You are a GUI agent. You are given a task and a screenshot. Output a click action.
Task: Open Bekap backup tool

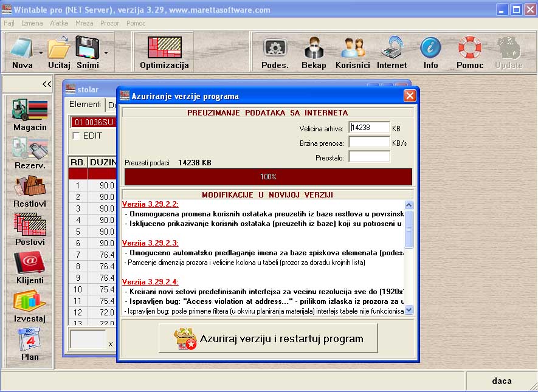point(314,52)
